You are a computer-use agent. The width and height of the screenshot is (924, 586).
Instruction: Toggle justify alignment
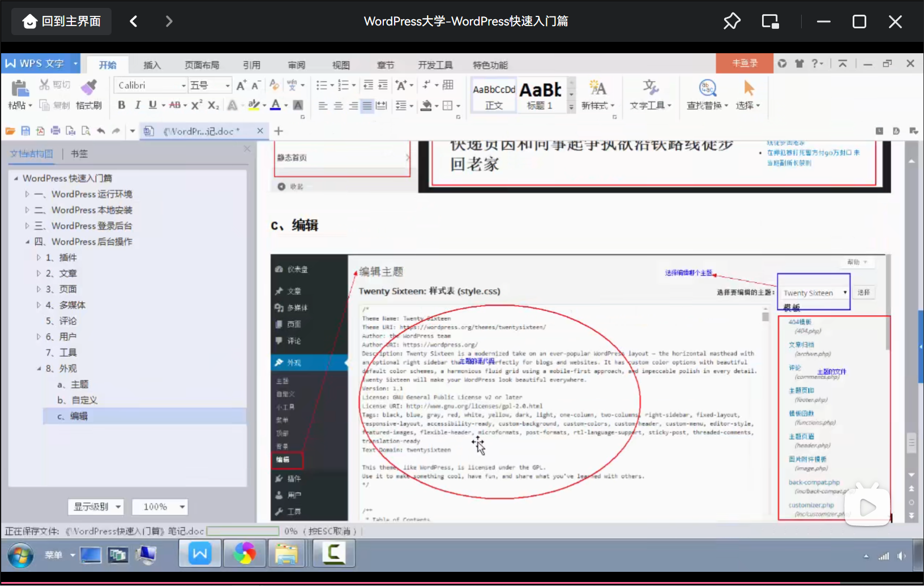click(367, 106)
